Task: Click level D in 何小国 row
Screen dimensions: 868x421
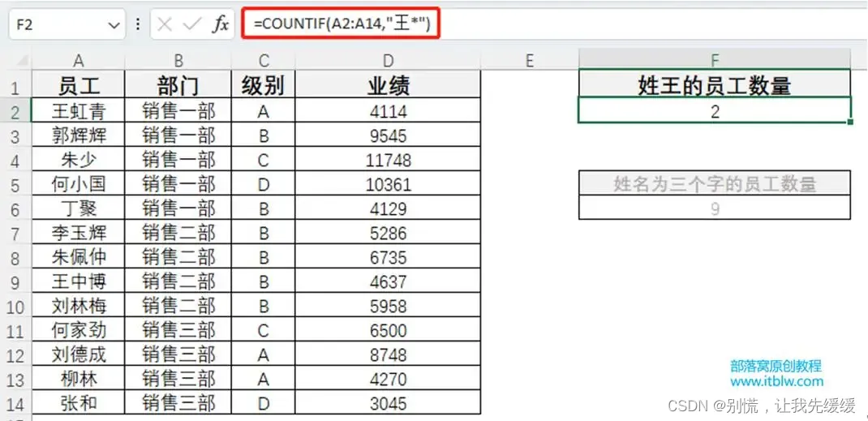Action: coord(264,184)
